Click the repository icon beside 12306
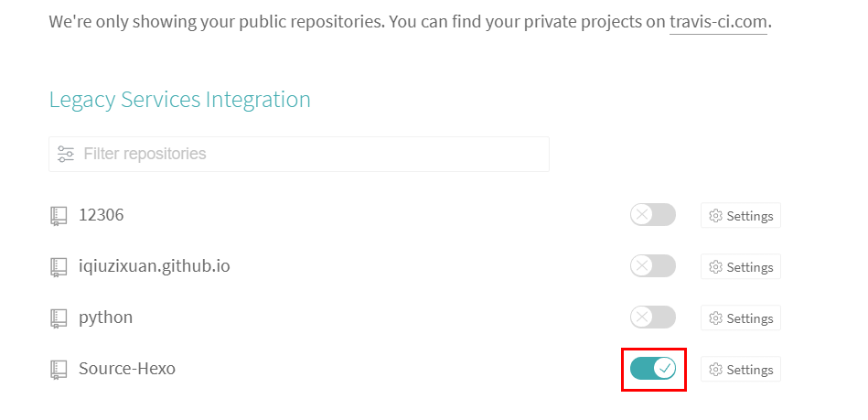The width and height of the screenshot is (868, 420). 59,216
